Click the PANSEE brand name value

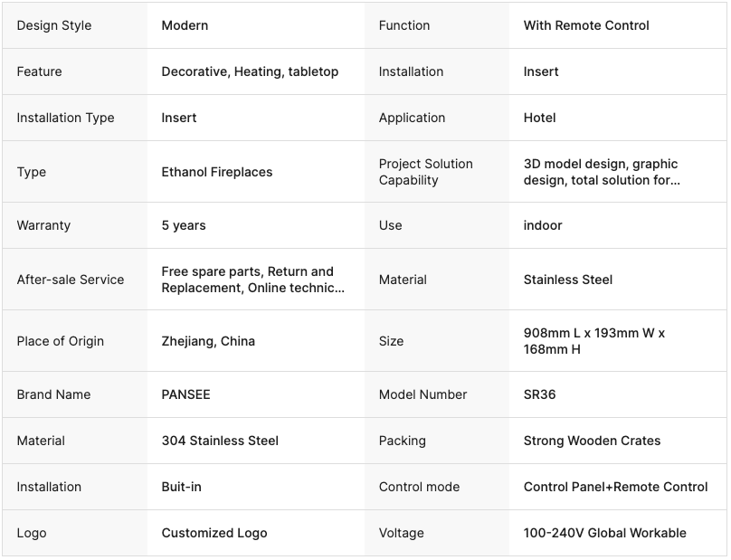click(185, 394)
